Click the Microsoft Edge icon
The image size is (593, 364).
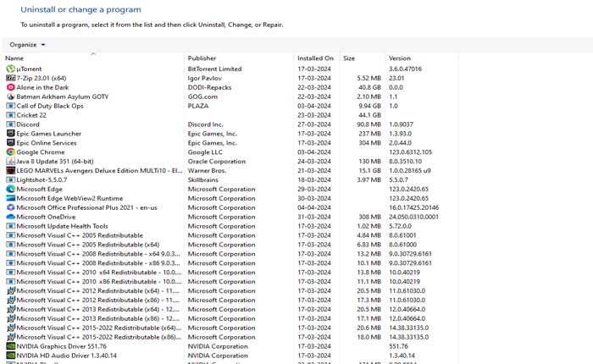(x=10, y=189)
